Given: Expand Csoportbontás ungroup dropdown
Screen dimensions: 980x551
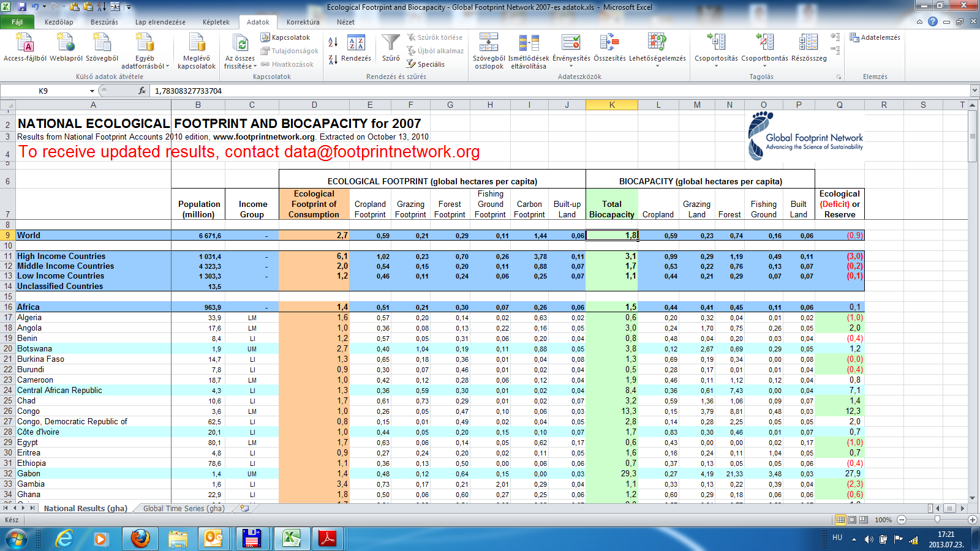Looking at the screenshot, I should pyautogui.click(x=764, y=66).
